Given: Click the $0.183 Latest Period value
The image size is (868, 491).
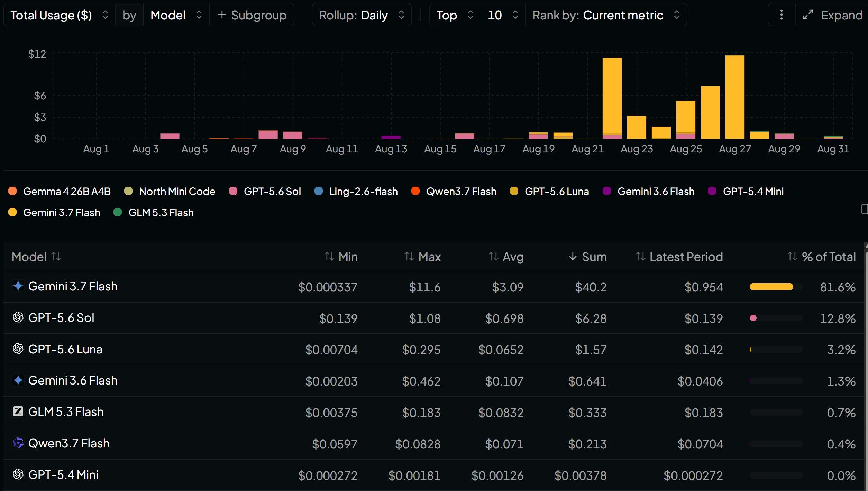Looking at the screenshot, I should [704, 413].
